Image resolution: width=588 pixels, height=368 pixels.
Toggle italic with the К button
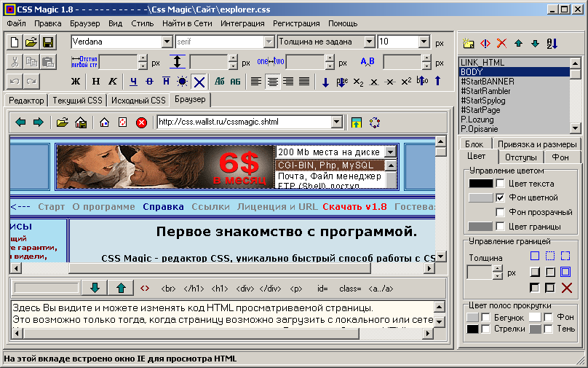[x=113, y=81]
